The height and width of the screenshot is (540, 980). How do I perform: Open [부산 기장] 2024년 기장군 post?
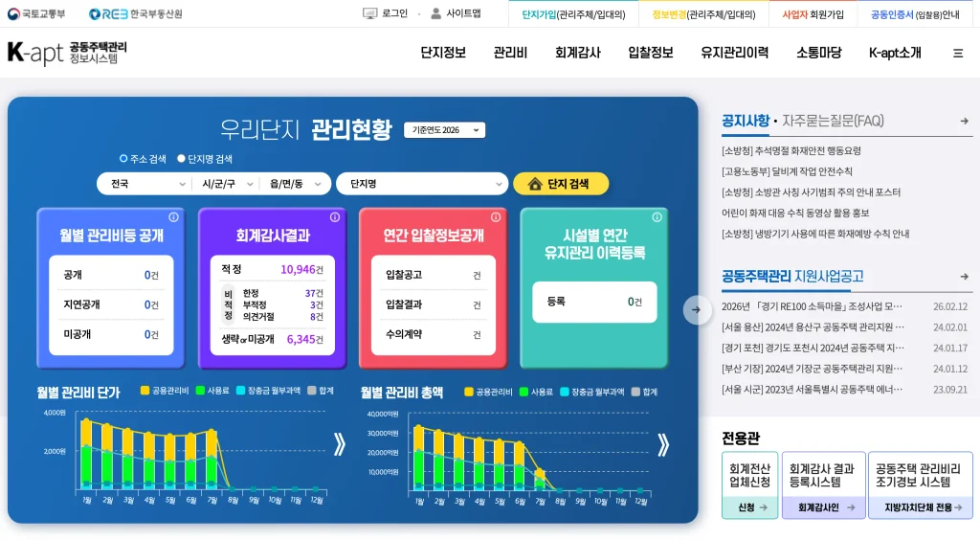click(x=813, y=369)
